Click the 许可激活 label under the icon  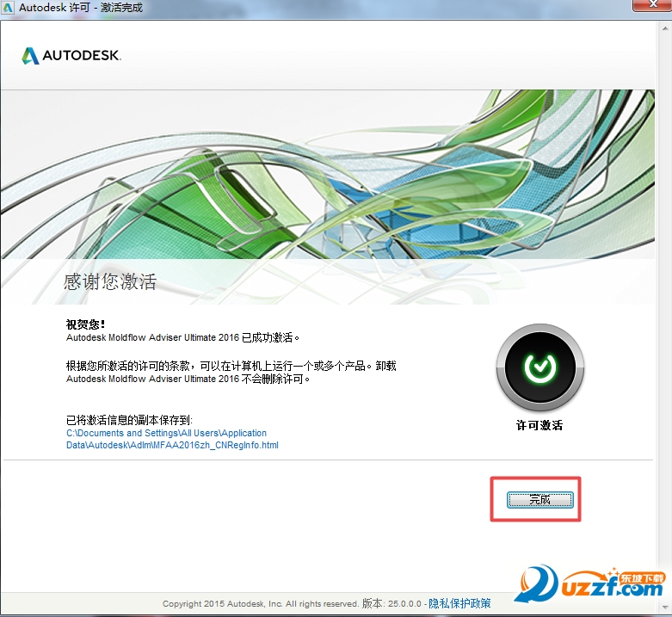(x=539, y=425)
